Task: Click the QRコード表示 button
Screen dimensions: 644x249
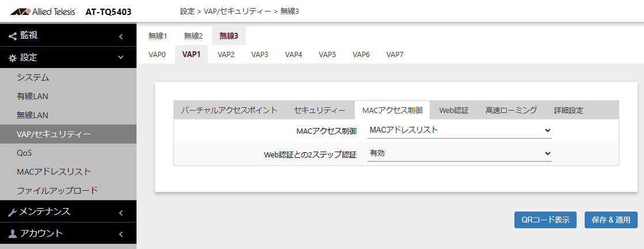Action: coord(545,220)
